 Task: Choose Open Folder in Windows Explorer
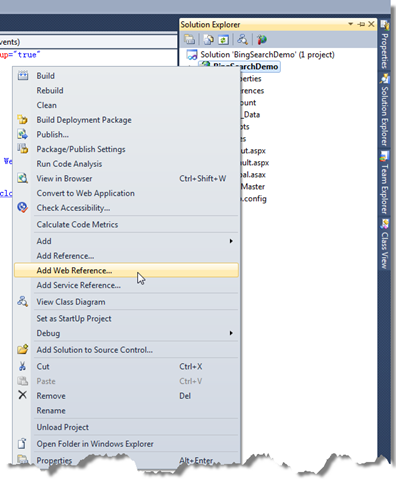point(126,444)
